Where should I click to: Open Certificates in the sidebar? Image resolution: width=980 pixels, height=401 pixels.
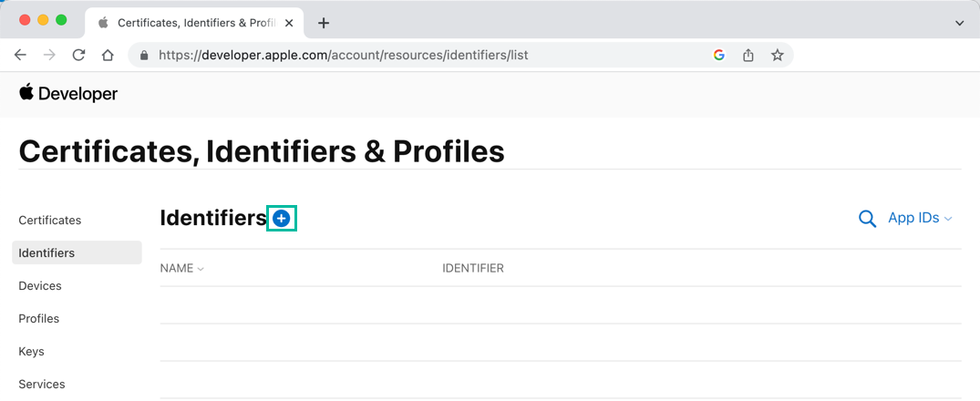point(50,221)
